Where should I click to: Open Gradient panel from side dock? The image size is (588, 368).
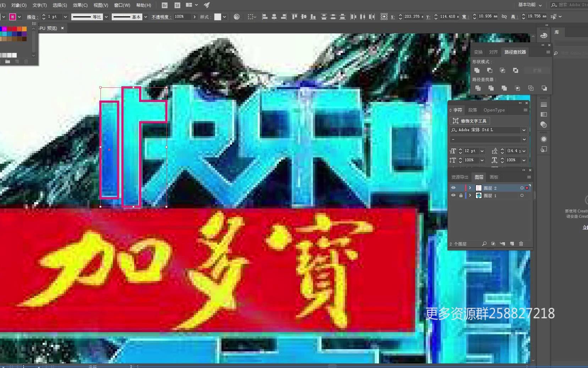tap(544, 114)
